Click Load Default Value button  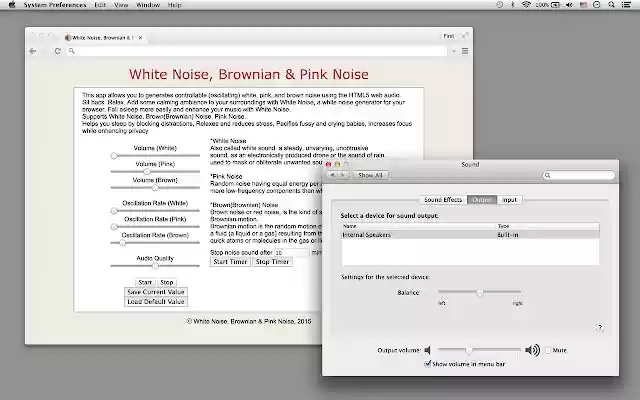(x=156, y=302)
